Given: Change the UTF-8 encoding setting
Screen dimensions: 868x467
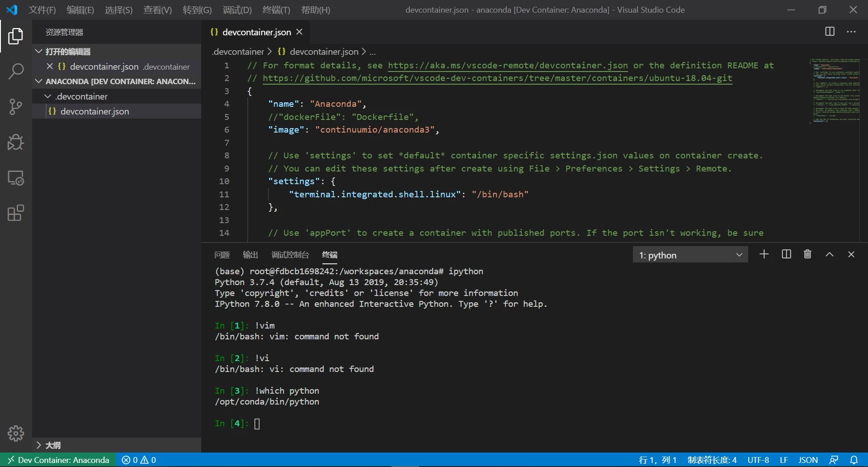Looking at the screenshot, I should (x=758, y=460).
